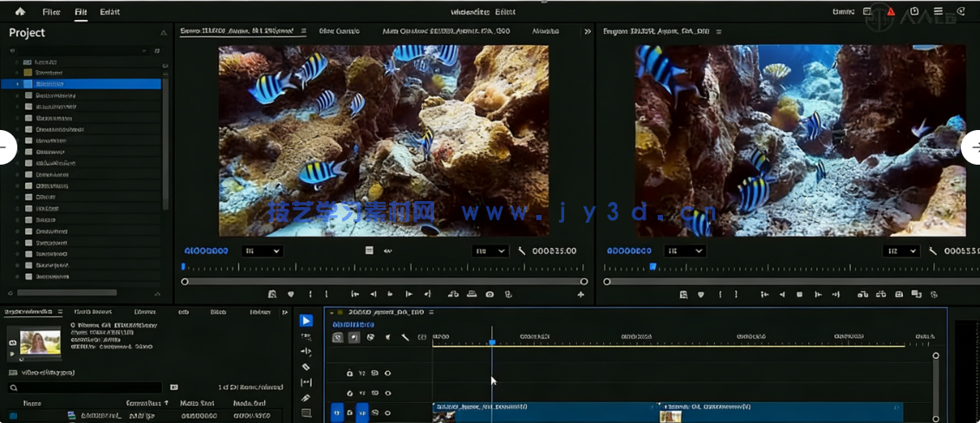Open Program monitor playback resolution dropdown
Screen dimensions: 980x423
pyautogui.click(x=901, y=251)
